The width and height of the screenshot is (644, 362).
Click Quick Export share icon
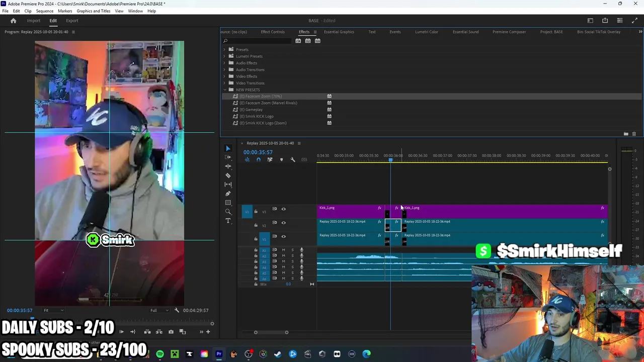click(x=605, y=21)
